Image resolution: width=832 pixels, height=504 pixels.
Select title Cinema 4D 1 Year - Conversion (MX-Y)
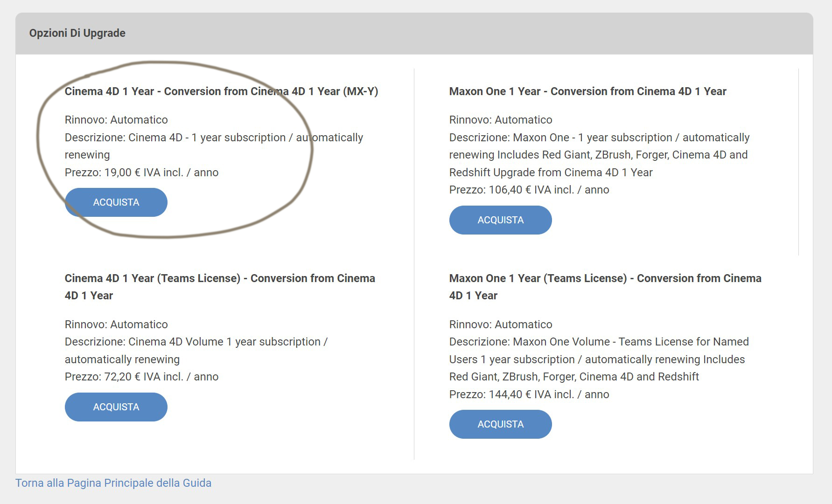(x=221, y=91)
